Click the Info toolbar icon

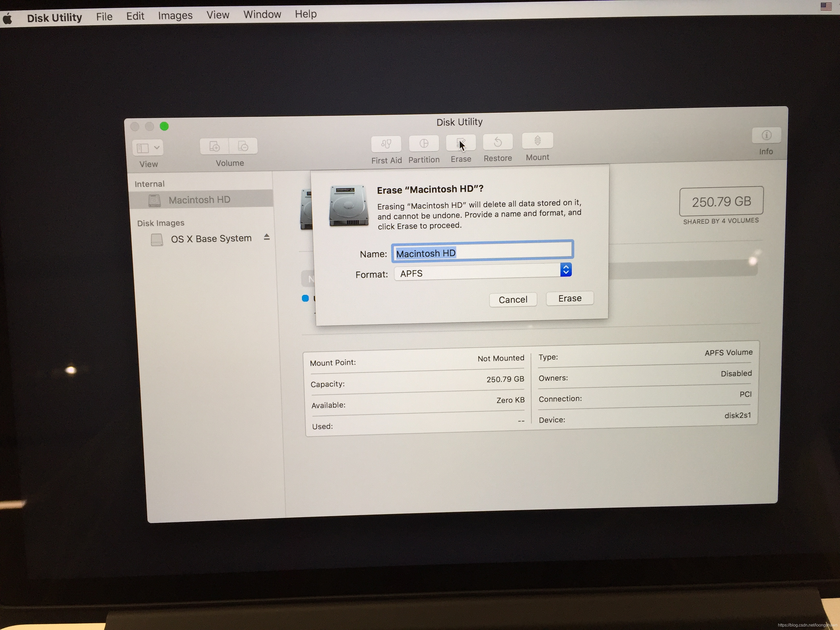(766, 135)
